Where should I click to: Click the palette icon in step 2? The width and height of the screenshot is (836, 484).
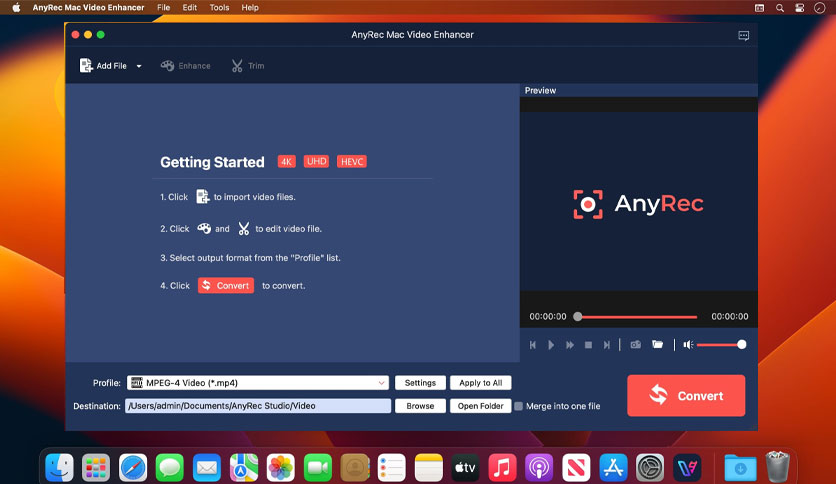204,229
